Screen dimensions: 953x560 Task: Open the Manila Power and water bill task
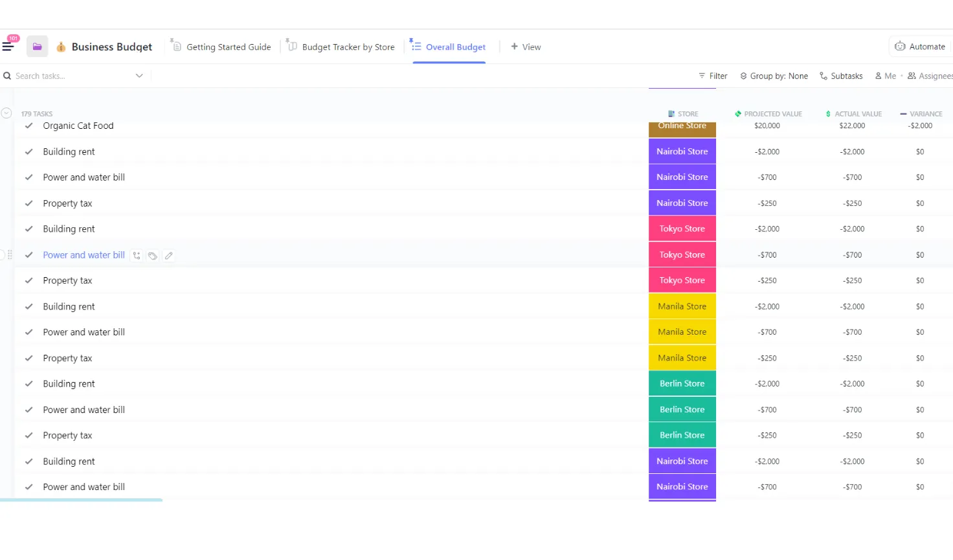[84, 332]
